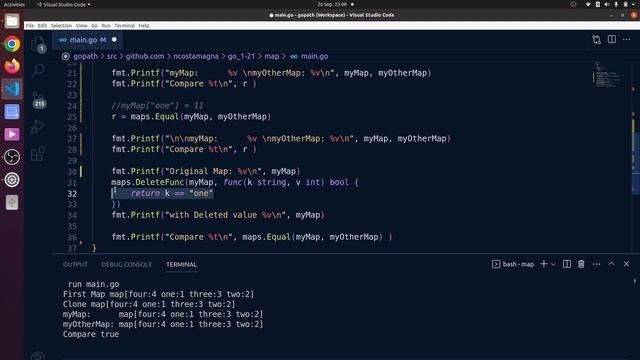This screenshot has height=360, width=640.
Task: Open the Run and Debug view
Action: [x=38, y=127]
